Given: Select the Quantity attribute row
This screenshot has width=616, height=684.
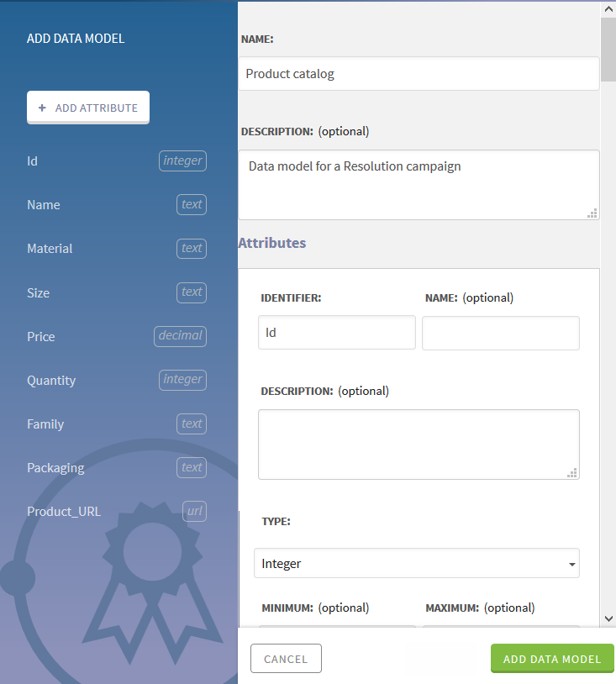Looking at the screenshot, I should (x=117, y=380).
